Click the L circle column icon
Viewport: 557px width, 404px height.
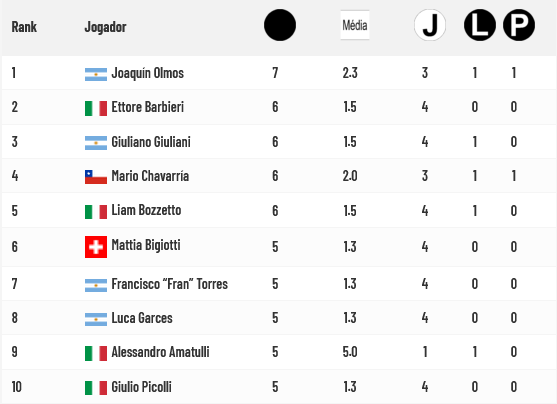(480, 25)
